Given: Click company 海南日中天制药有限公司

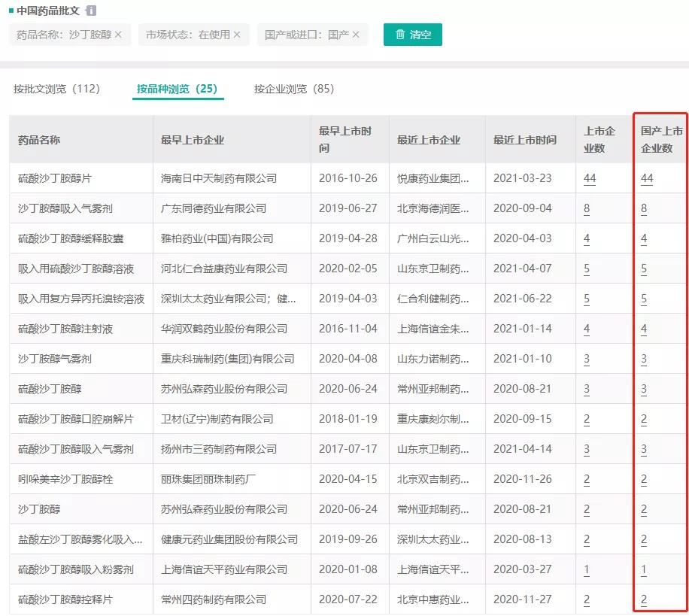Looking at the screenshot, I should [x=219, y=178].
